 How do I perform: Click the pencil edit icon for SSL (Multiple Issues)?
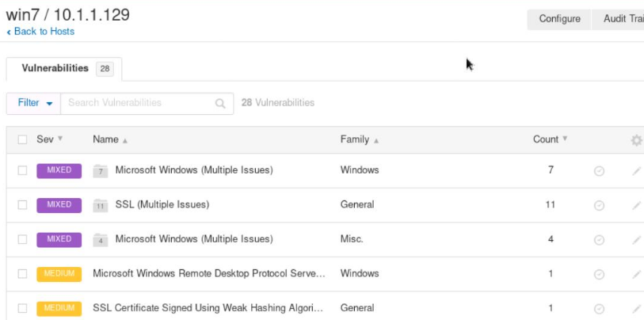pos(636,205)
